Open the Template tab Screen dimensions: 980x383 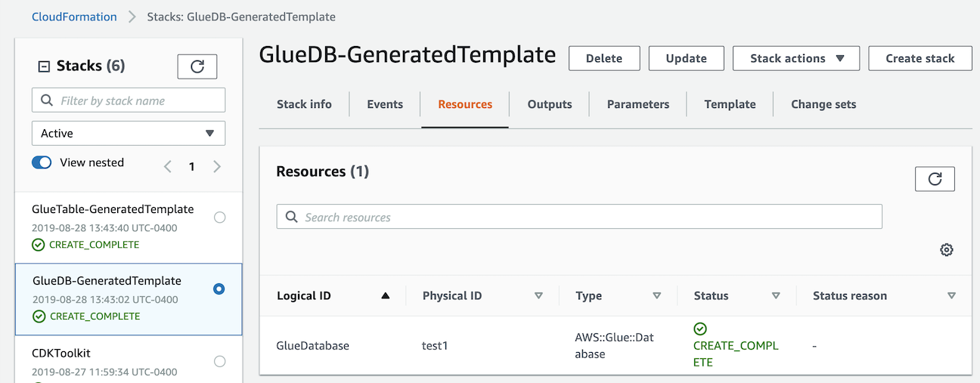(x=730, y=104)
